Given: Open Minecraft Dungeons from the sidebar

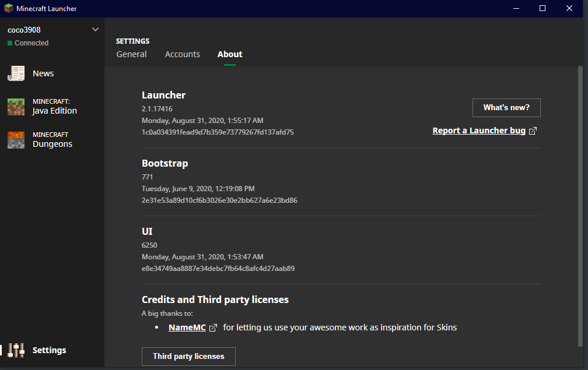Looking at the screenshot, I should 52,140.
